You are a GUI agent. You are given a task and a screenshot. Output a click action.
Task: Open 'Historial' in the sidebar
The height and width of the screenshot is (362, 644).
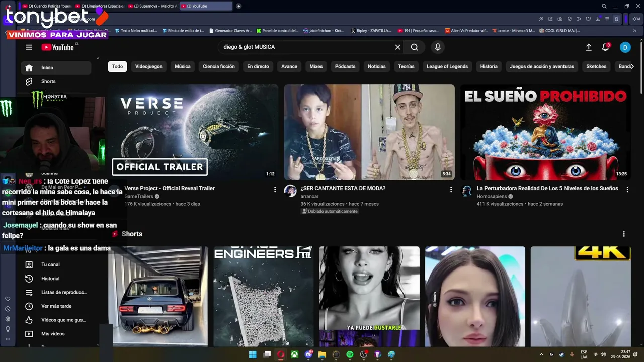point(56,279)
